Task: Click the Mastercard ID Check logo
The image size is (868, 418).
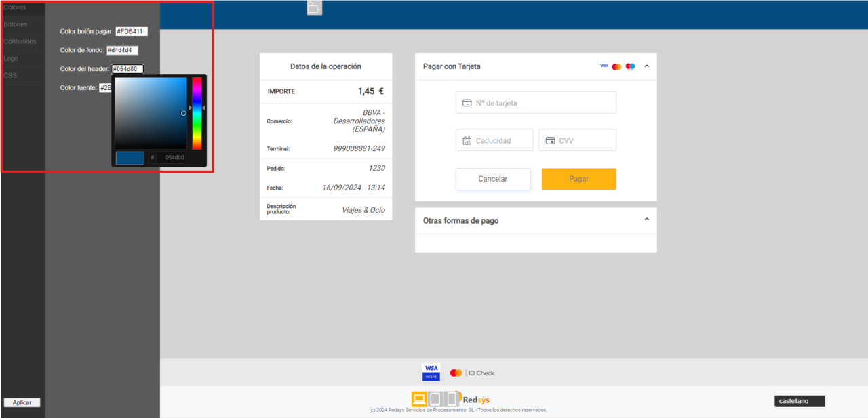Action: click(x=472, y=373)
